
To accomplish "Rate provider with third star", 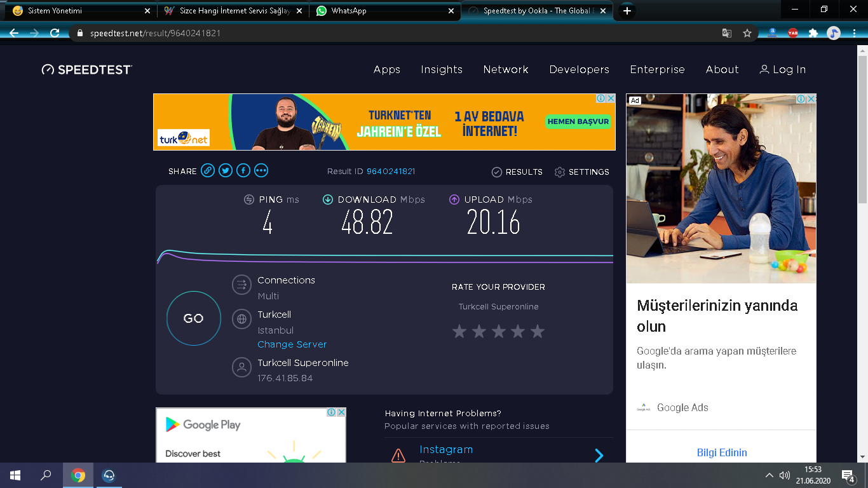I will tap(499, 331).
